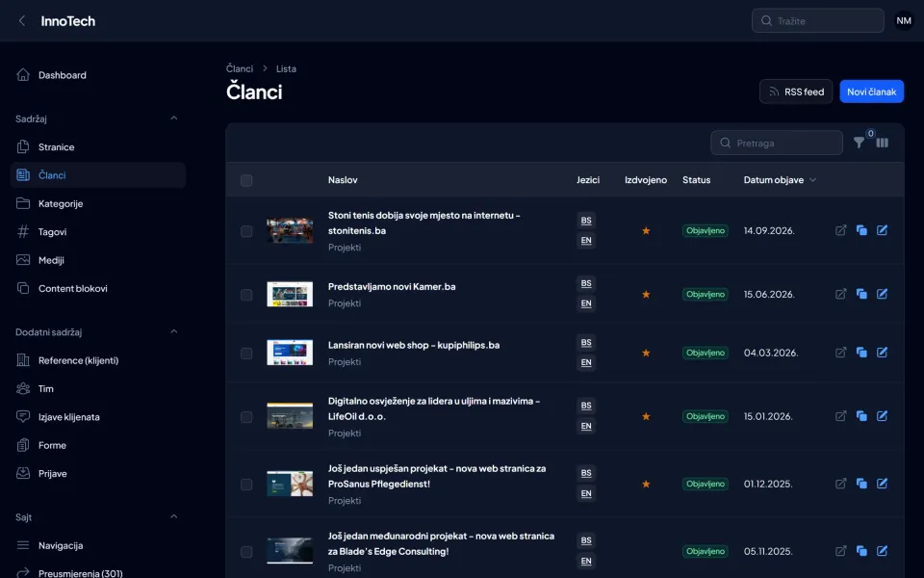
Task: Duplicate the Stoni tenis article
Action: (x=861, y=230)
